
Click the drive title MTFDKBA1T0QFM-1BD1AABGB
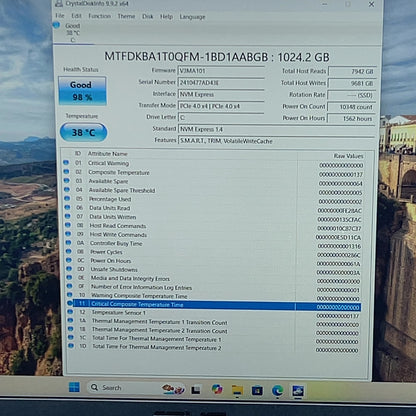[x=186, y=57]
